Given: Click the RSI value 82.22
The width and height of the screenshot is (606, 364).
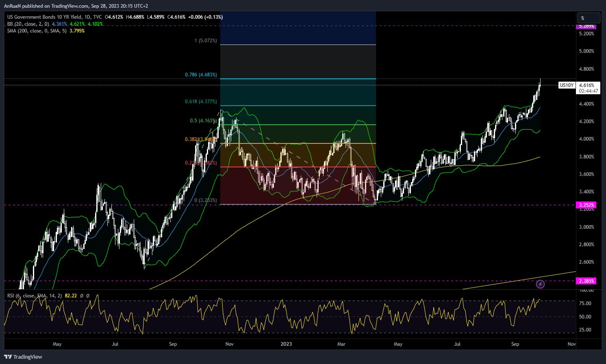Looking at the screenshot, I should click(x=71, y=296).
